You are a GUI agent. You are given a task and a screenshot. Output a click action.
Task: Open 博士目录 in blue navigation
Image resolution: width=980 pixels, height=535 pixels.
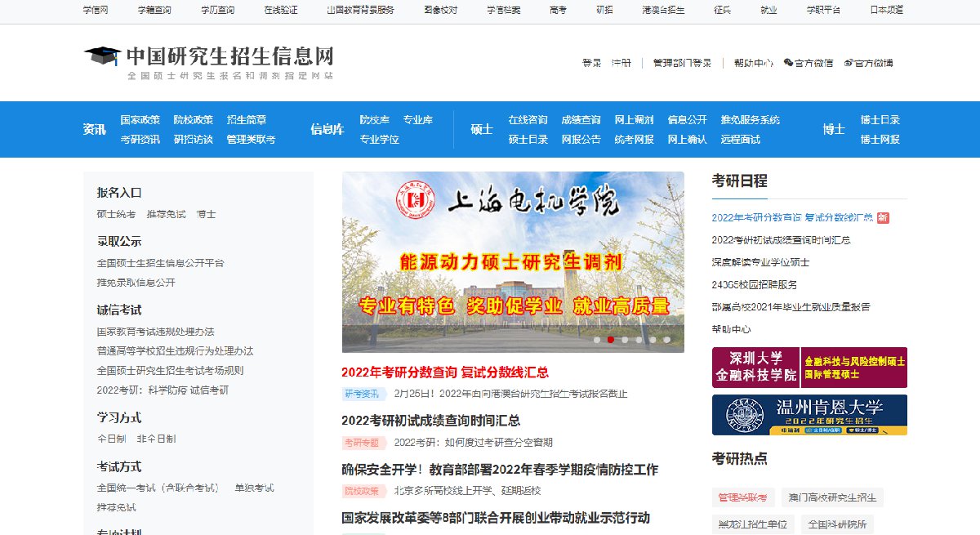[880, 120]
